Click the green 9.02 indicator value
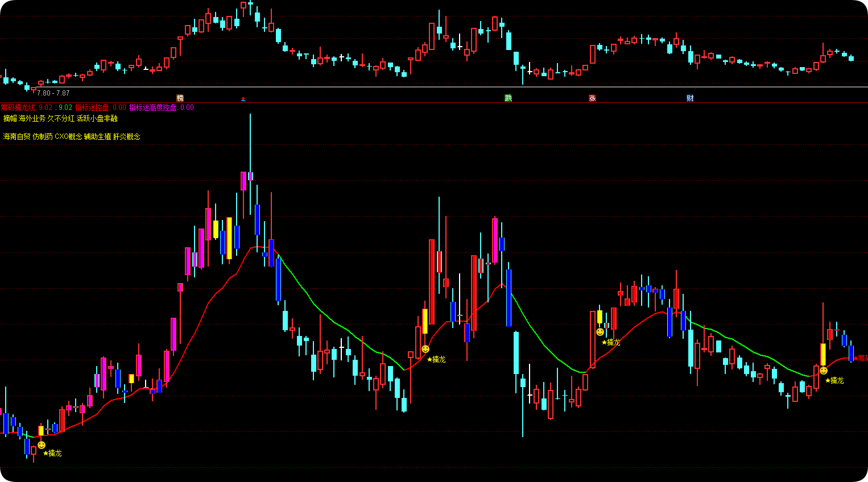 click(x=65, y=107)
